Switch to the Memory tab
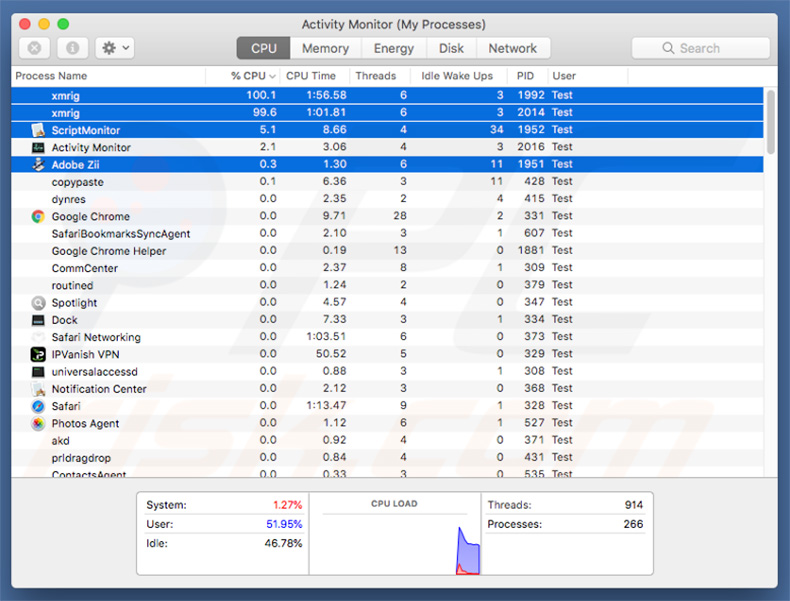 pyautogui.click(x=325, y=48)
